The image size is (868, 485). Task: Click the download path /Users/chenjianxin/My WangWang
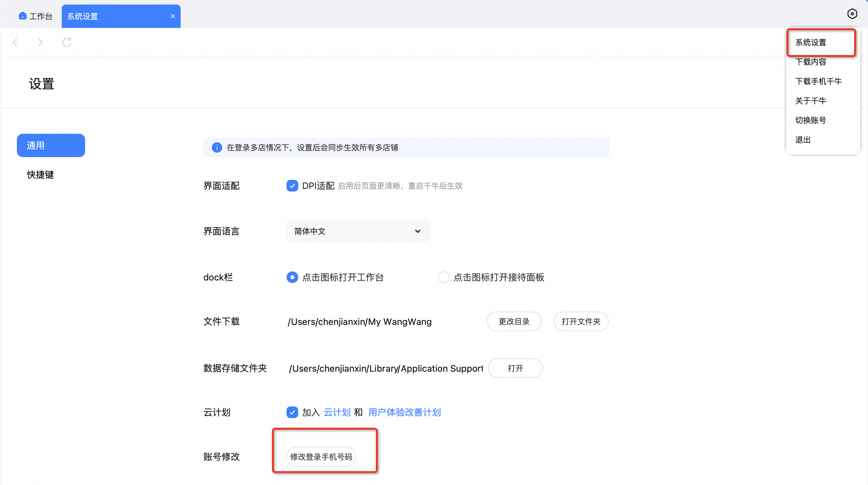(x=360, y=322)
